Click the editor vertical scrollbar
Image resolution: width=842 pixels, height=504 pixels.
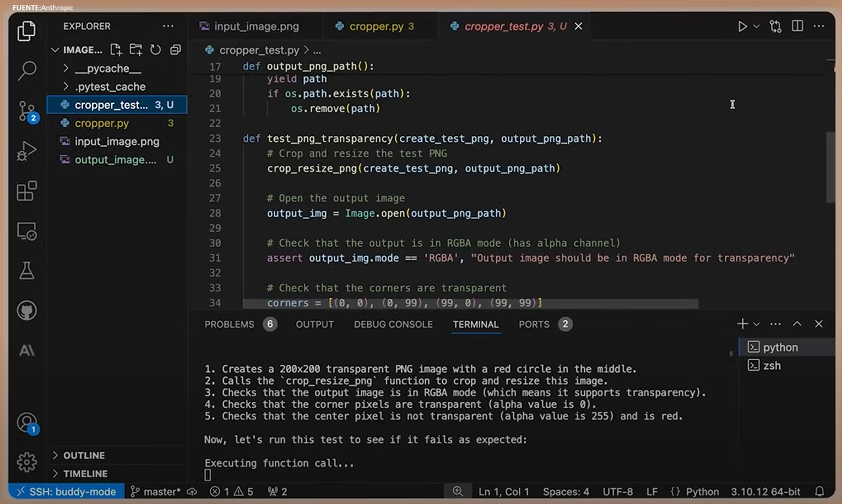pos(830,167)
